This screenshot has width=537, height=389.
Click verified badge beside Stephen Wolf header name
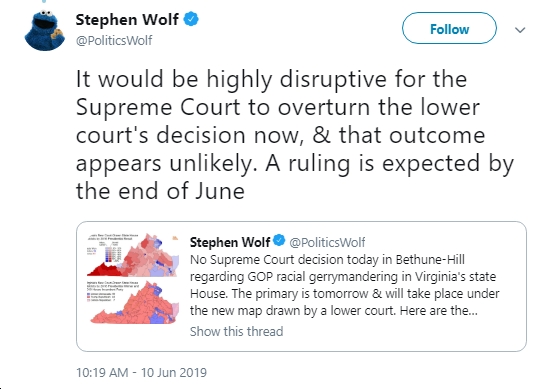pyautogui.click(x=191, y=19)
